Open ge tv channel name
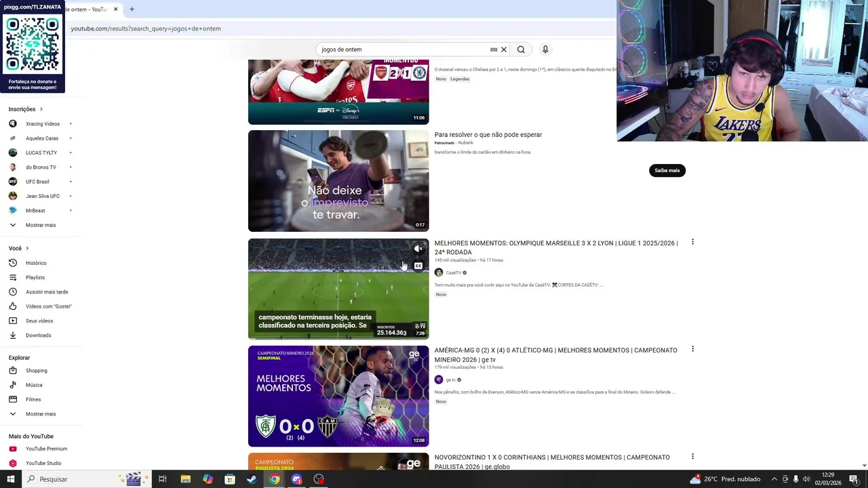 click(451, 380)
